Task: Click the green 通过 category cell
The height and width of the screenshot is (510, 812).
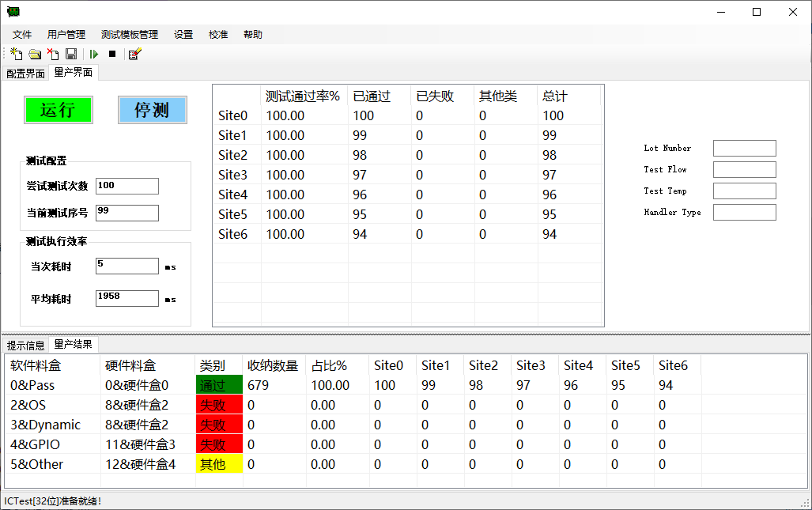Action: tap(219, 384)
